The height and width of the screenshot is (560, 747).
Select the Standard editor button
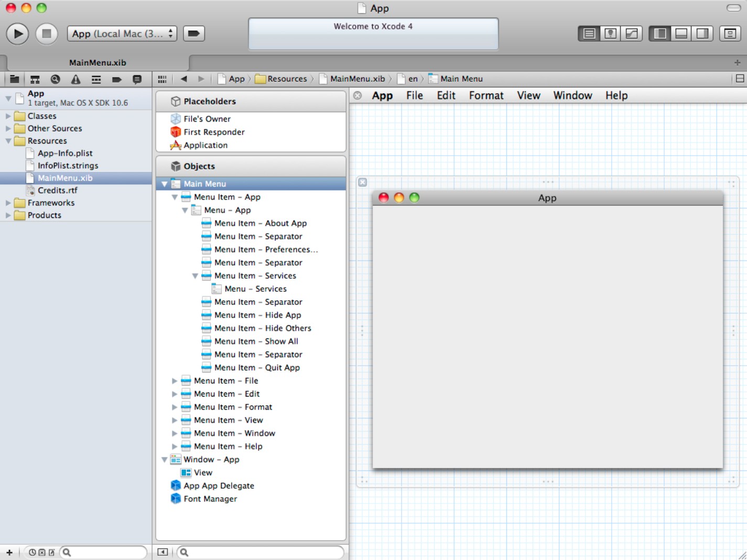click(x=589, y=34)
